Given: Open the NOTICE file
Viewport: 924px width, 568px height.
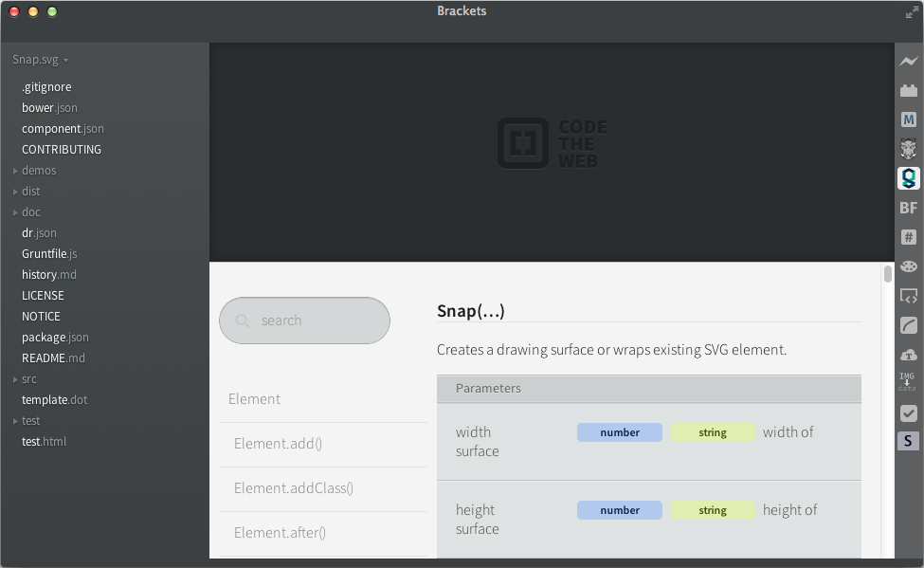Looking at the screenshot, I should 41,316.
